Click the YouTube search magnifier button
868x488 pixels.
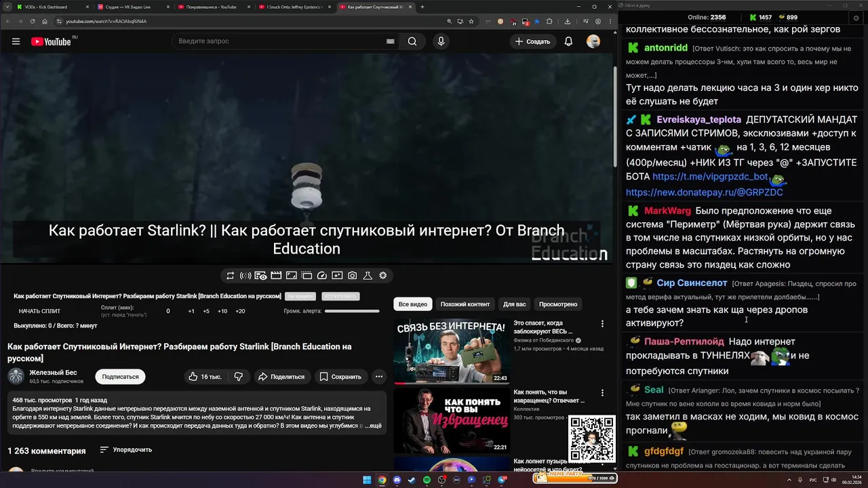pyautogui.click(x=412, y=41)
